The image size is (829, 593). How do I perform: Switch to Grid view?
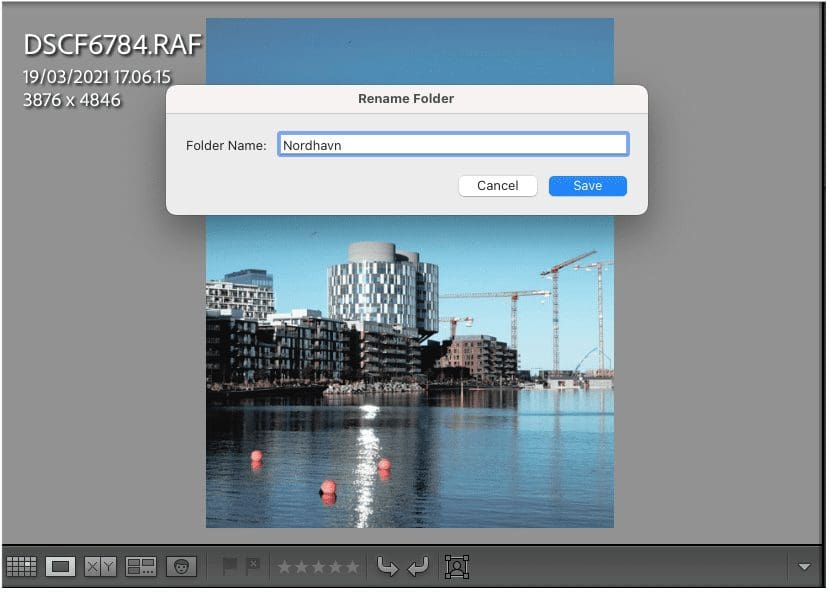[22, 567]
